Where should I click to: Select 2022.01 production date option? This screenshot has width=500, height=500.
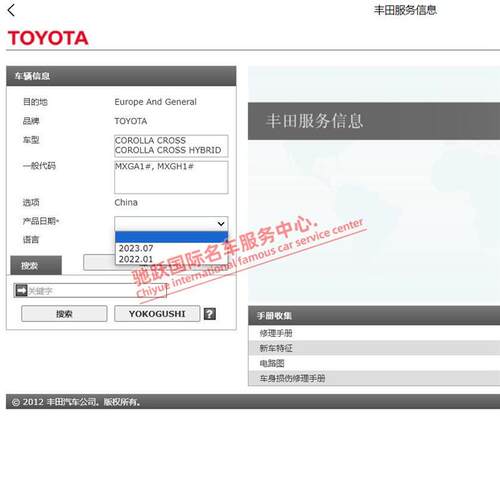(171, 259)
